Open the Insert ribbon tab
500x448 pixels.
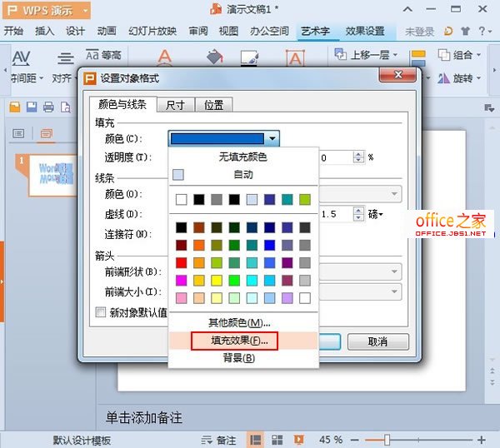click(45, 31)
